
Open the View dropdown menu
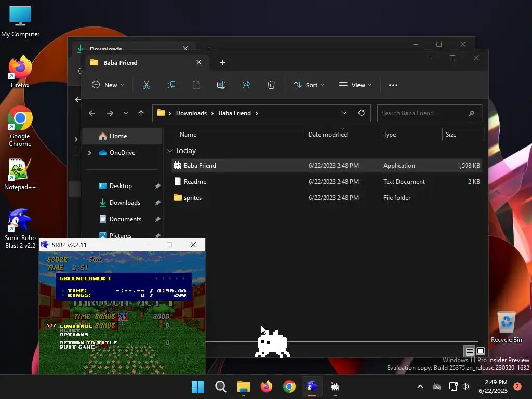[x=355, y=85]
